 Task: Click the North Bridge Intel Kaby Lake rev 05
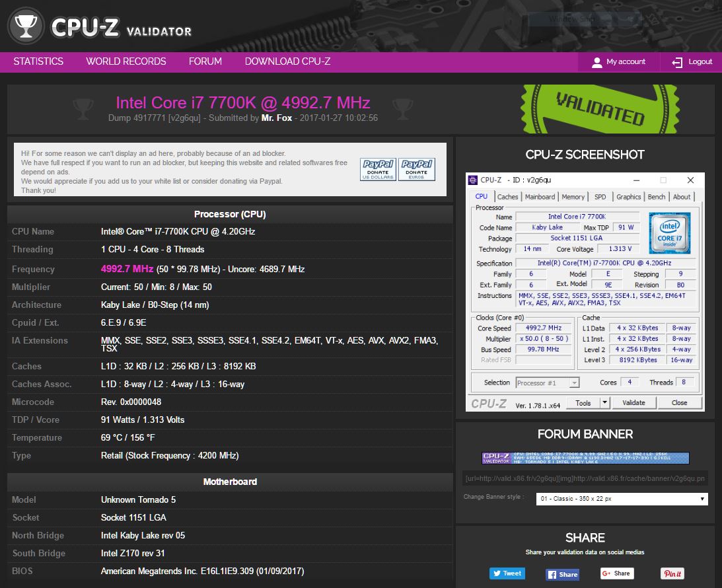(143, 536)
